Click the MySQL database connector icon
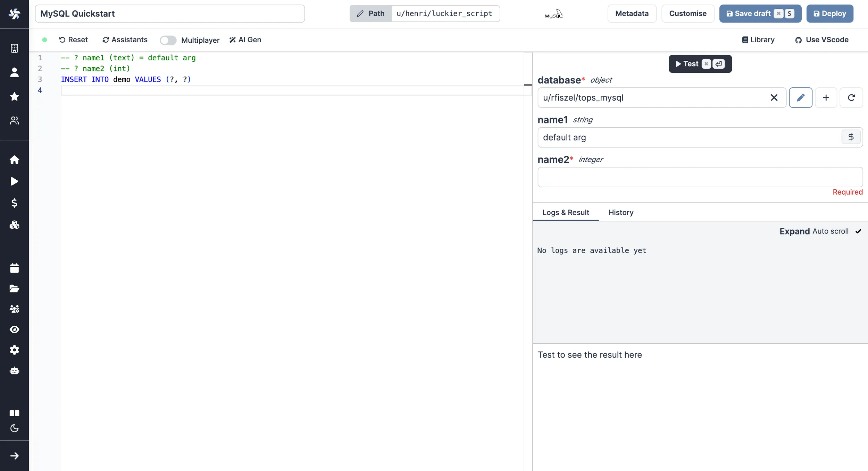868x471 pixels. pyautogui.click(x=553, y=13)
